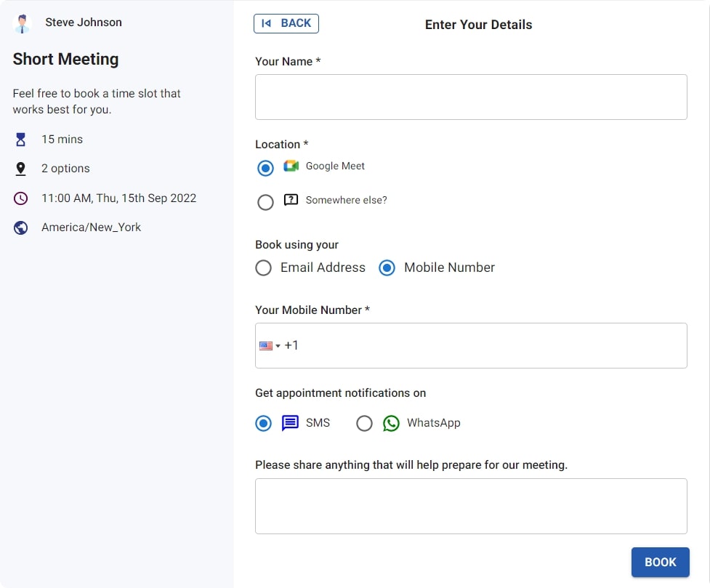
Task: Click the clock time icon
Action: pos(21,198)
